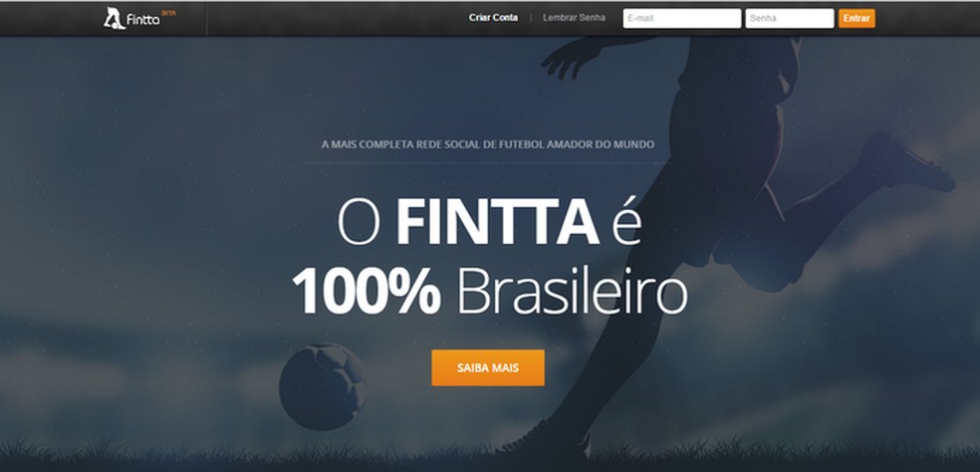
Task: Click the word Brasileiro in headline
Action: [572, 291]
